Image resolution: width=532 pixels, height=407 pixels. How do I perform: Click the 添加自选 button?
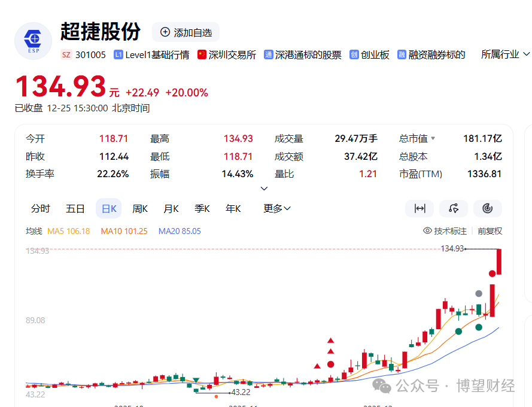(186, 32)
